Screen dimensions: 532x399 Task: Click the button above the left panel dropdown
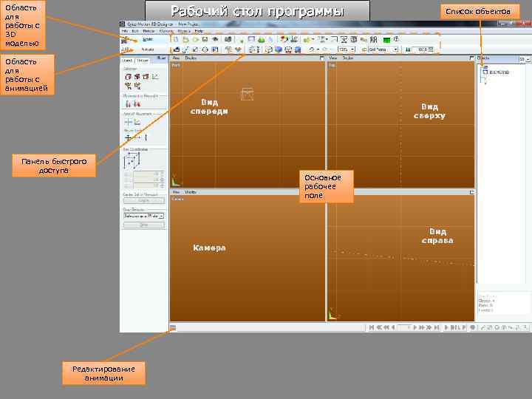[x=144, y=201]
